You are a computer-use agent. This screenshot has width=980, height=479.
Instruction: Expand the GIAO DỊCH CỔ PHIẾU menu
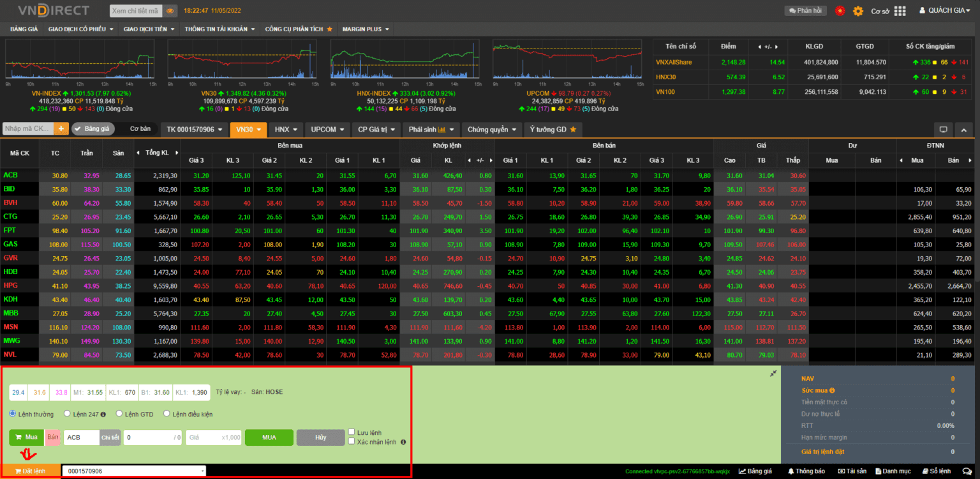coord(81,29)
